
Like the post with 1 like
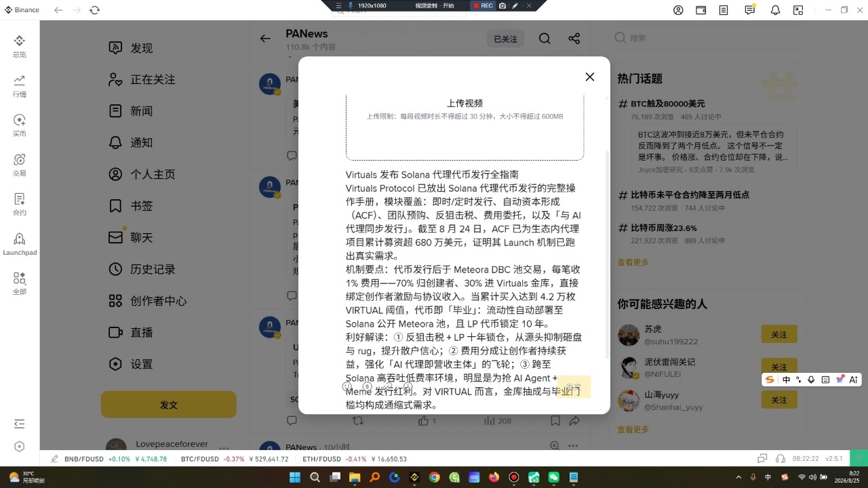pyautogui.click(x=427, y=421)
